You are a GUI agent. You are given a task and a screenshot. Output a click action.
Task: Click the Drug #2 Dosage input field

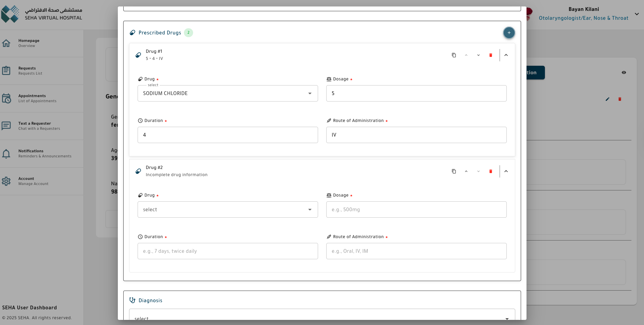pos(416,210)
